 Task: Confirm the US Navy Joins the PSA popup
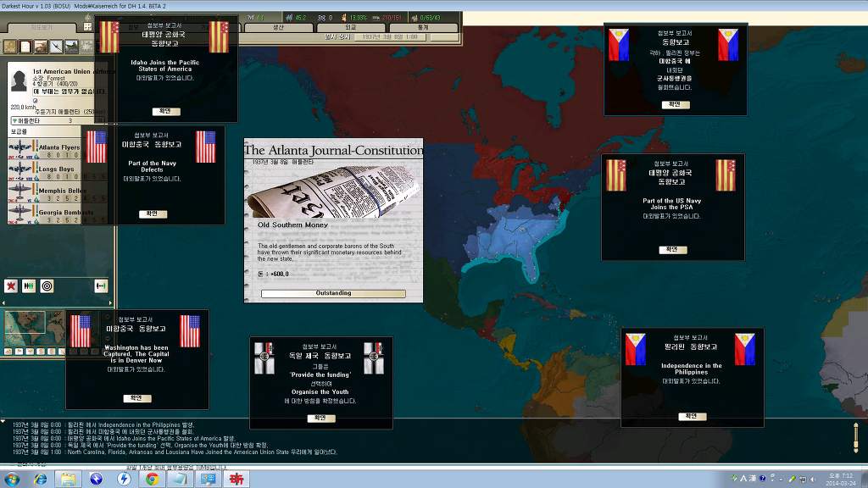(x=672, y=250)
